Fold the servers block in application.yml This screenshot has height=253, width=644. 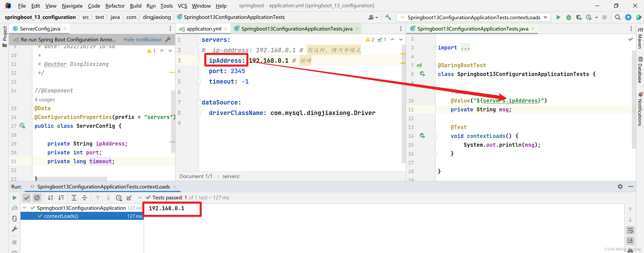pos(199,40)
